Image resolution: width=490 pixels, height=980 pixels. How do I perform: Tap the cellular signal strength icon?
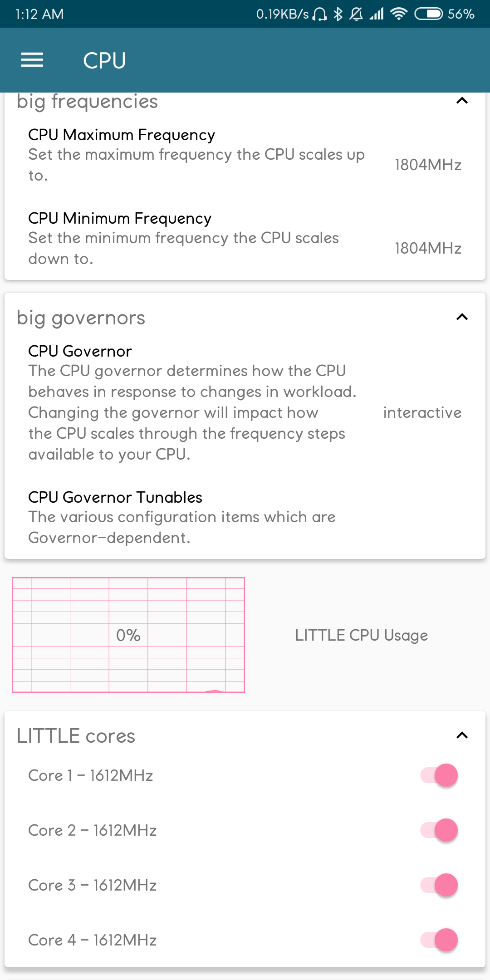click(x=377, y=14)
